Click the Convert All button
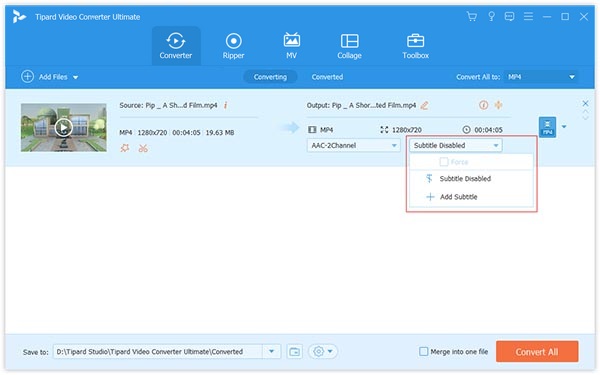 pos(537,352)
